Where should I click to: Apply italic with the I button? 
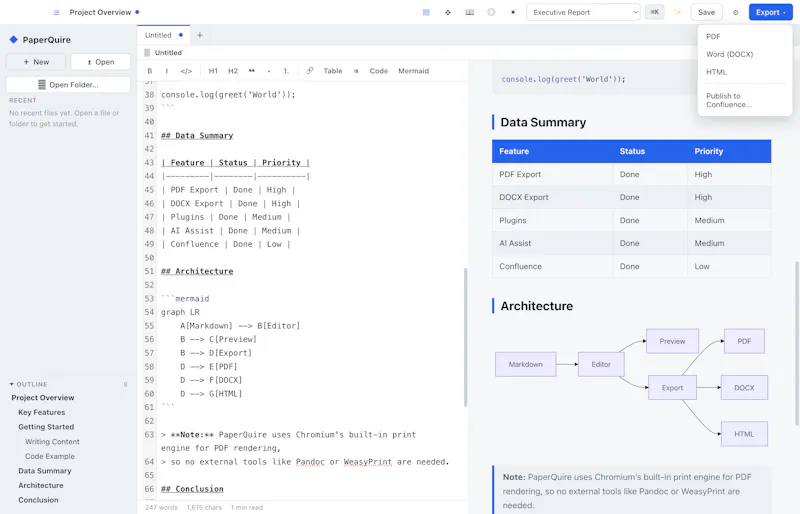point(167,71)
